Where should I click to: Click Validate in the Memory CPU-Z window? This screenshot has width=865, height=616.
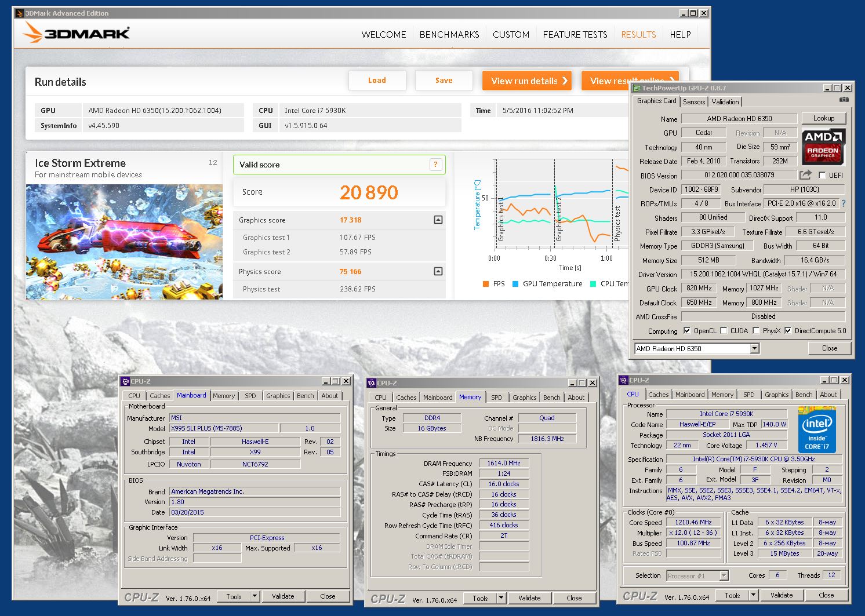coord(529,598)
